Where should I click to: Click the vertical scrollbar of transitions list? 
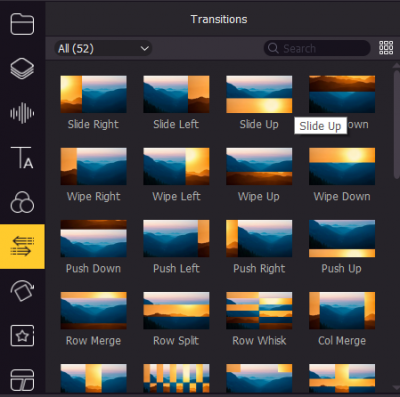tap(396, 123)
